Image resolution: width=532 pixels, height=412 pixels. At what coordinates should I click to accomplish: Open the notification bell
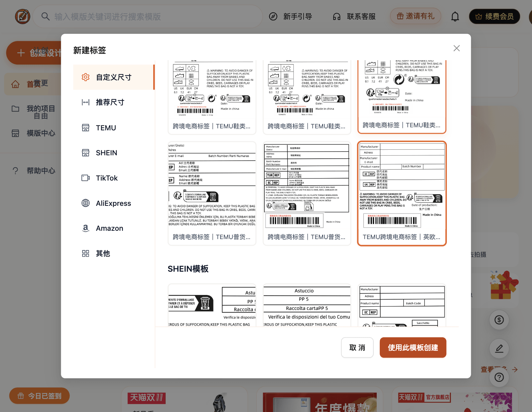(x=455, y=17)
